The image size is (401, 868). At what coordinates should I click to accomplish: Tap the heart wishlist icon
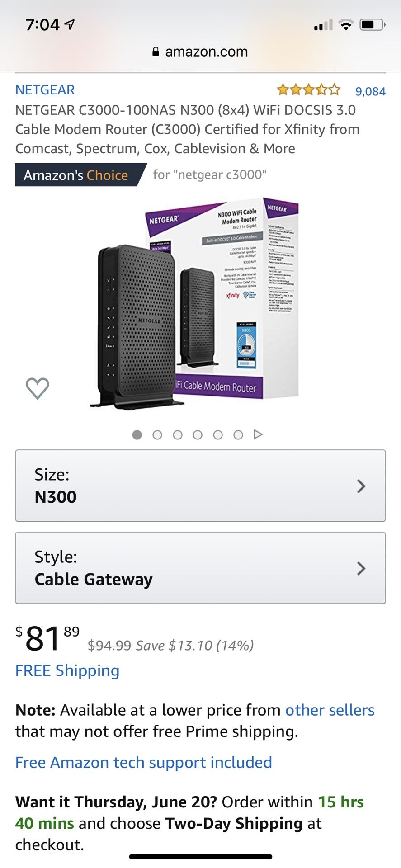click(x=37, y=388)
